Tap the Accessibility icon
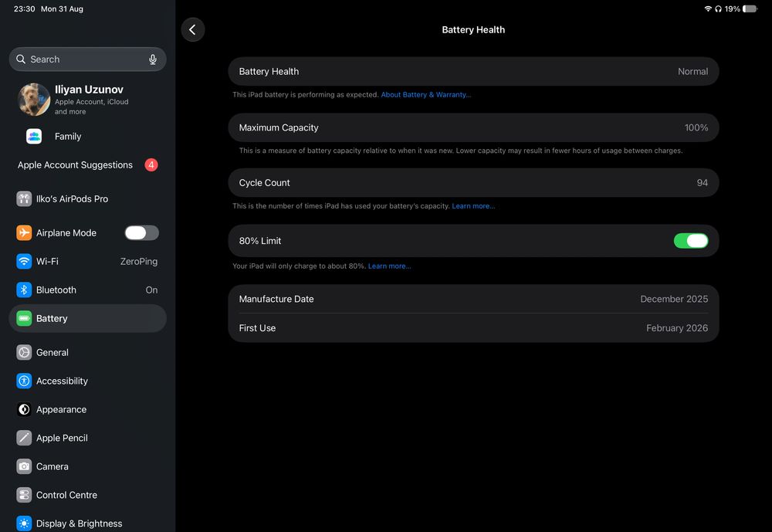Viewport: 772px width, 532px height. tap(24, 381)
